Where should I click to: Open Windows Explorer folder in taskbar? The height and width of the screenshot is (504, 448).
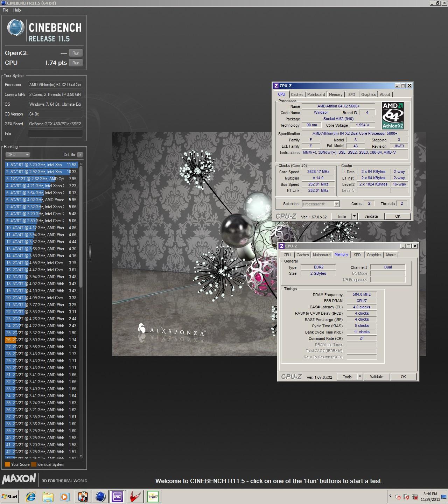(48, 497)
